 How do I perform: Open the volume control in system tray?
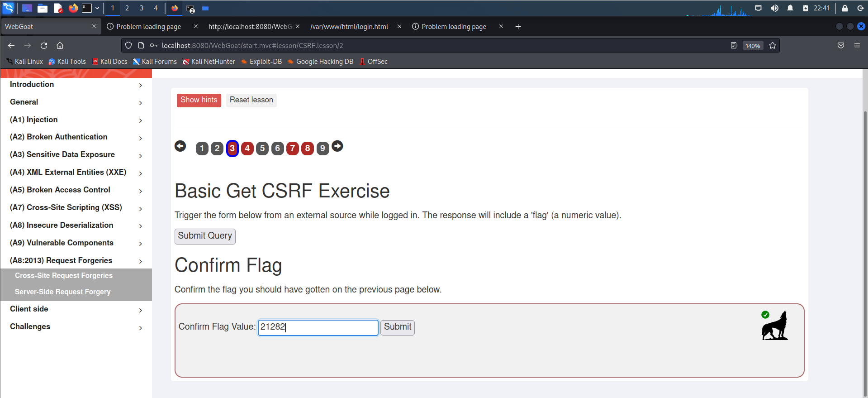click(x=774, y=8)
